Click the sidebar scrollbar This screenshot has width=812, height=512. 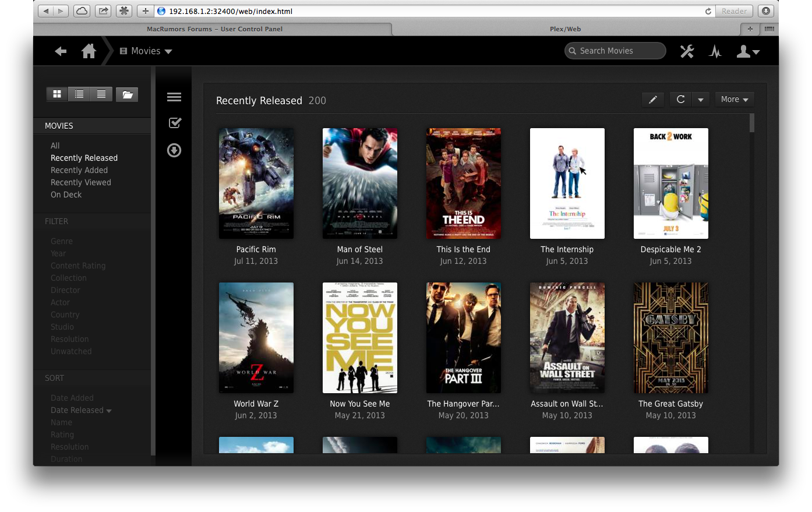(153, 260)
